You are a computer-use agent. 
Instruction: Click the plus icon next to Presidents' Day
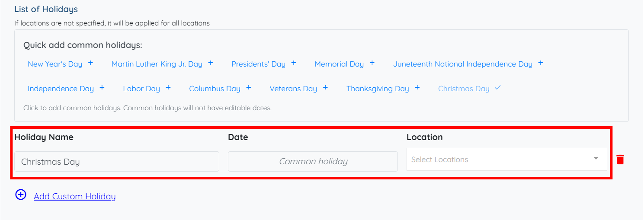[x=294, y=63]
